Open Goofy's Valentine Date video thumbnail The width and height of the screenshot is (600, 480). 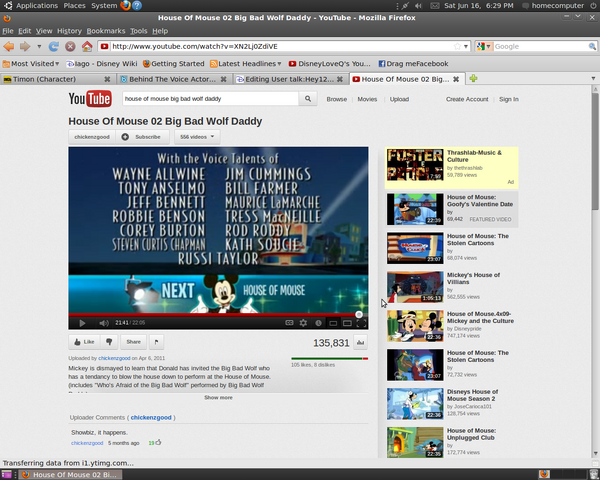(x=415, y=209)
